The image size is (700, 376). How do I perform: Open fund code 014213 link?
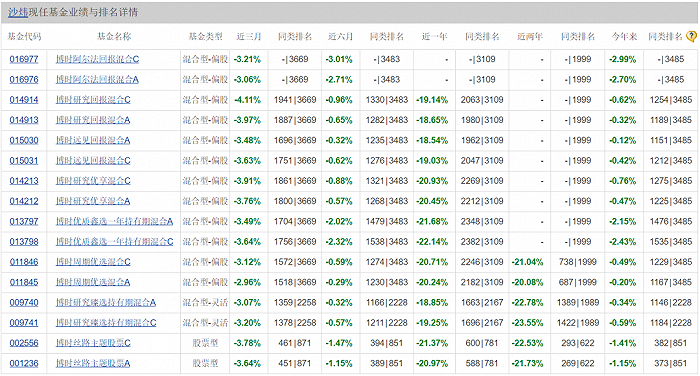point(24,181)
